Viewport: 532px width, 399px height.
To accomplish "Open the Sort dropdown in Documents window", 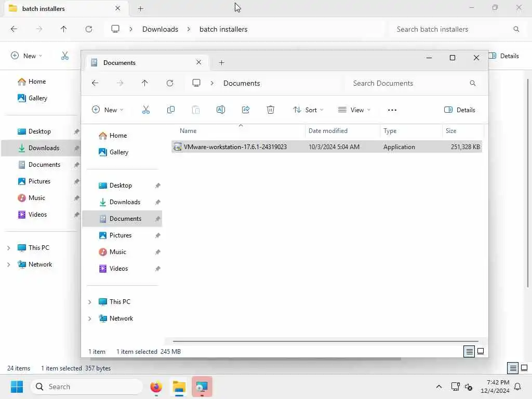I will coord(308,110).
